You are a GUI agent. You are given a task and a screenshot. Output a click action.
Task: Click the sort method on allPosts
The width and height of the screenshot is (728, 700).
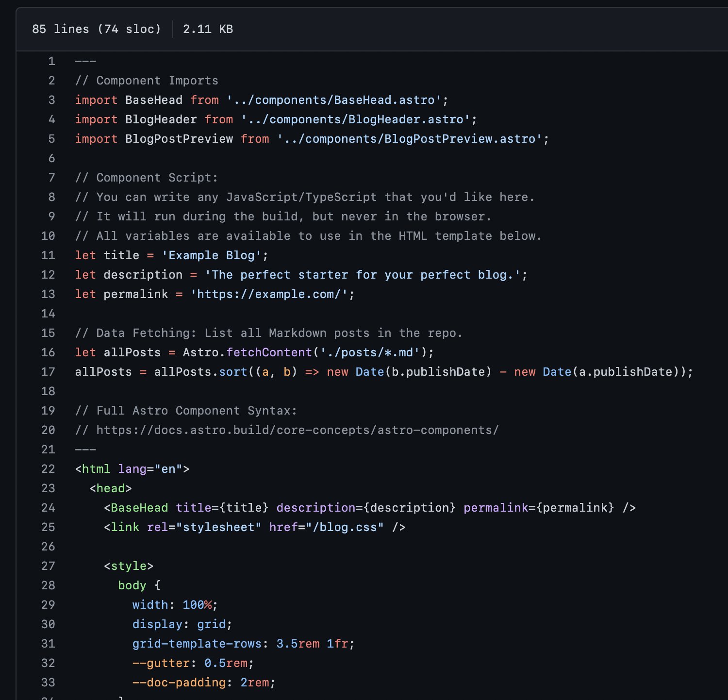coord(233,372)
